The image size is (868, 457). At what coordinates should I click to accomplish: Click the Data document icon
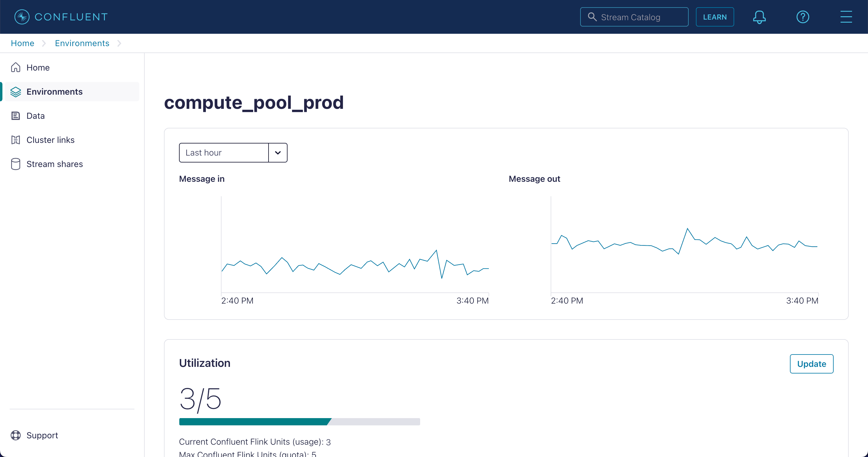(16, 115)
